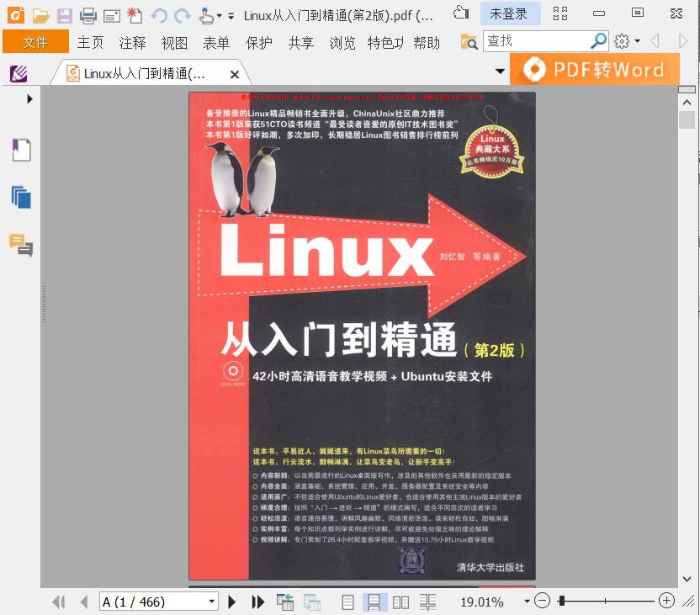Go to the previous search result arrow
The image size is (700, 615).
click(655, 41)
